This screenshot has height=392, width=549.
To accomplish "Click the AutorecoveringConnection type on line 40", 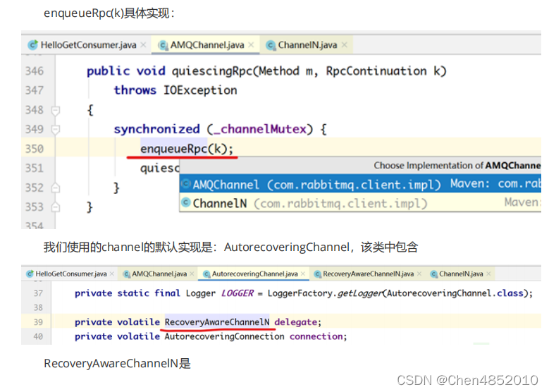I will (x=224, y=336).
